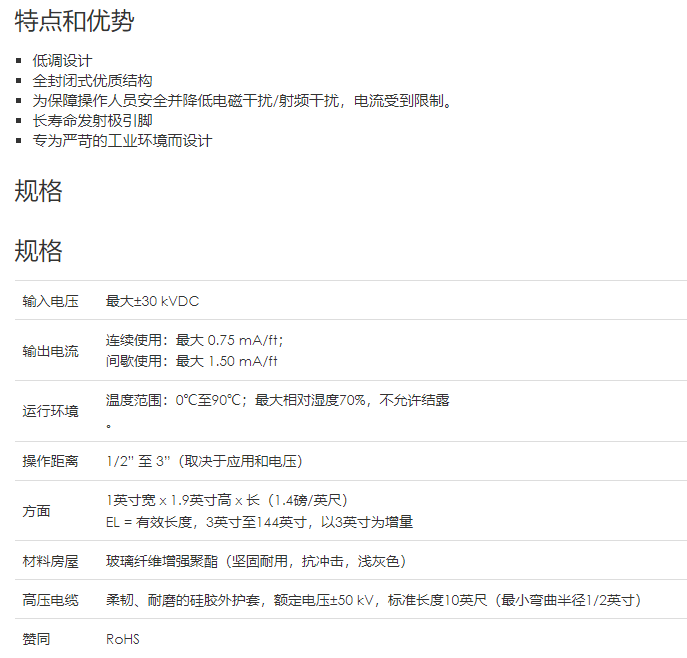Select the 低调设计 bullet item

click(x=62, y=61)
